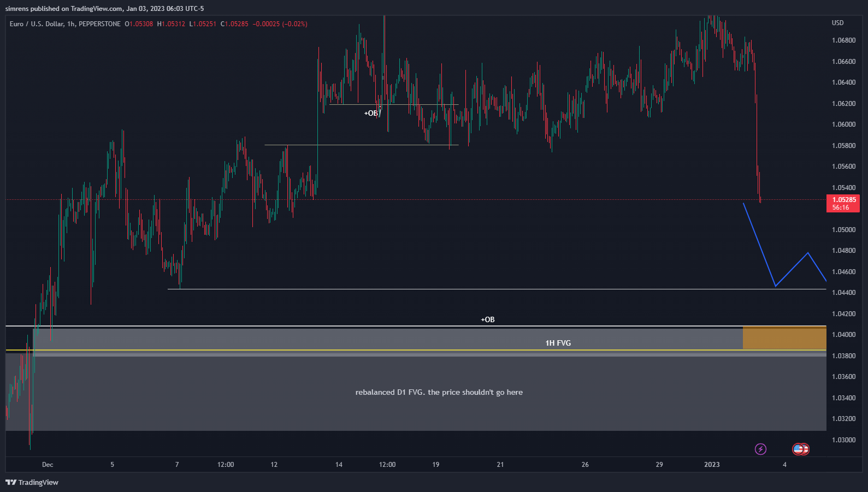This screenshot has height=492, width=868.
Task: Click the close value C1.05285 in the legend
Action: pos(234,24)
